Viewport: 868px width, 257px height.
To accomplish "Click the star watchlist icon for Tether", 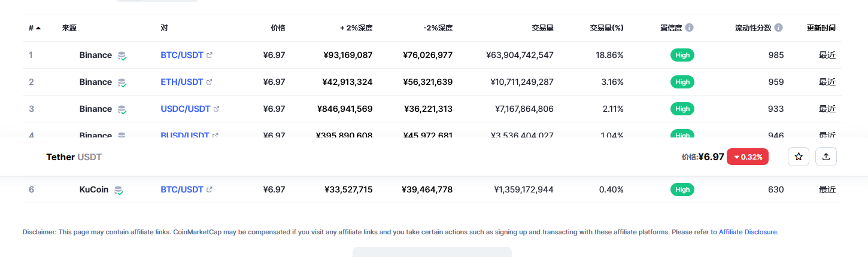I will 798,157.
